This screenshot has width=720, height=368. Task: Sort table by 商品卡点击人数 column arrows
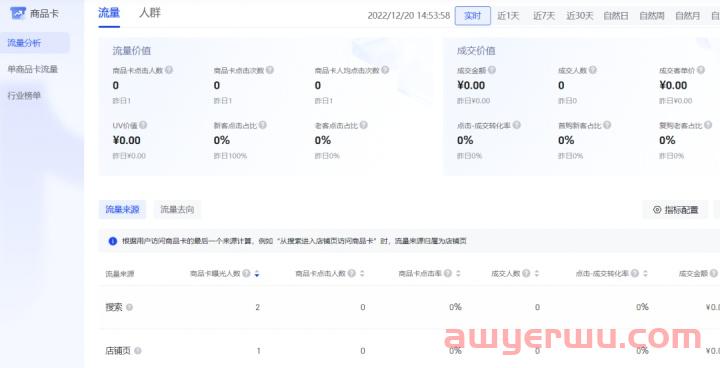[362, 274]
